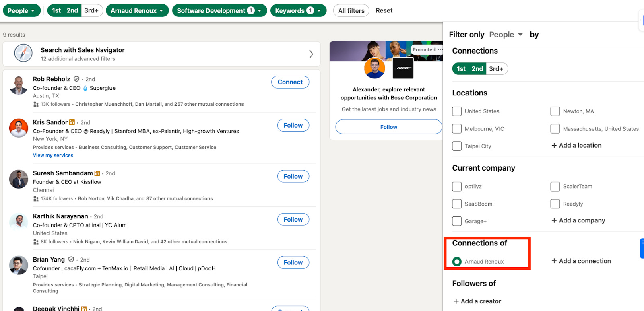
Task: Click the Sales Navigator compass icon
Action: (x=23, y=53)
